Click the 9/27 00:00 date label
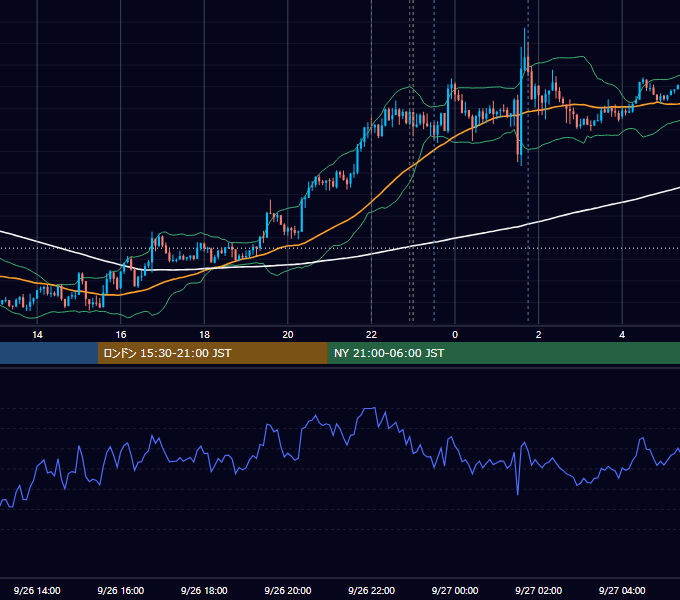This screenshot has height=600, width=680. coord(455,590)
